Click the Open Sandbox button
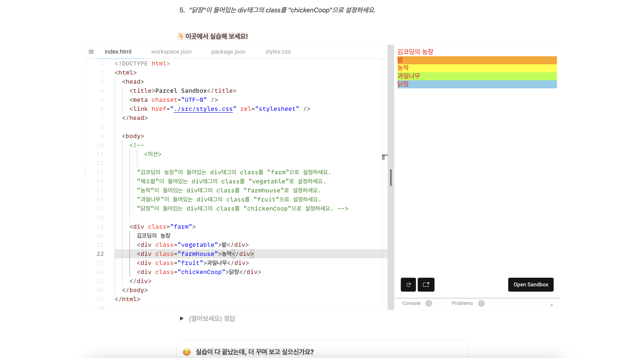This screenshot has width=644, height=358. click(x=531, y=284)
